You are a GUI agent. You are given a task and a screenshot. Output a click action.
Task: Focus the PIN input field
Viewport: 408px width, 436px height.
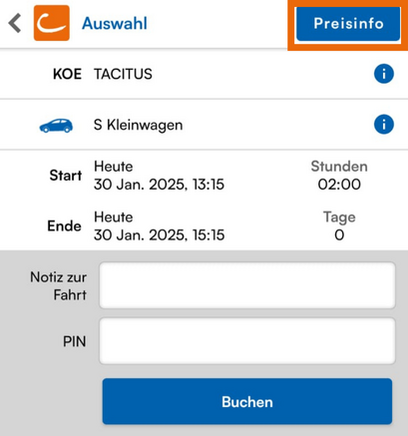pos(247,341)
